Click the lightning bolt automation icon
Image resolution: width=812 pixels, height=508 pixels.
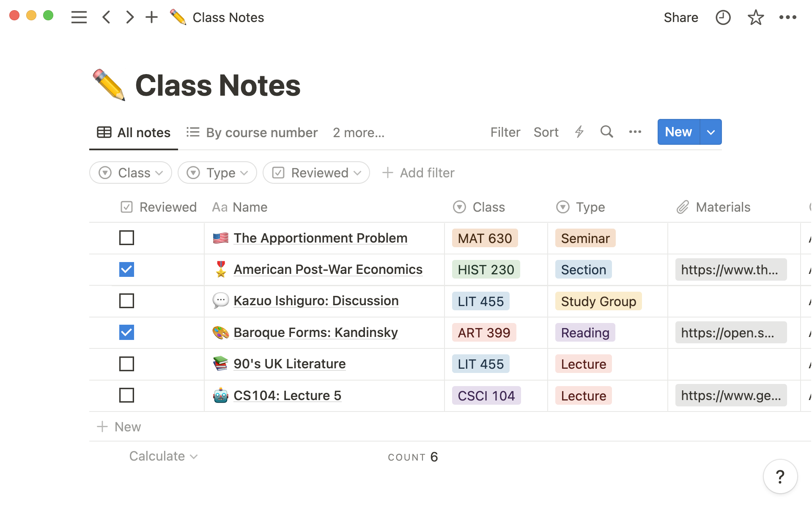[579, 132]
